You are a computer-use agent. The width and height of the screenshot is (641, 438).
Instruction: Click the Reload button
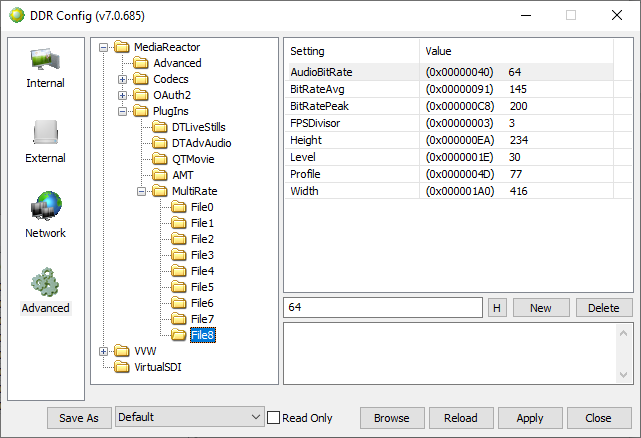pos(461,418)
